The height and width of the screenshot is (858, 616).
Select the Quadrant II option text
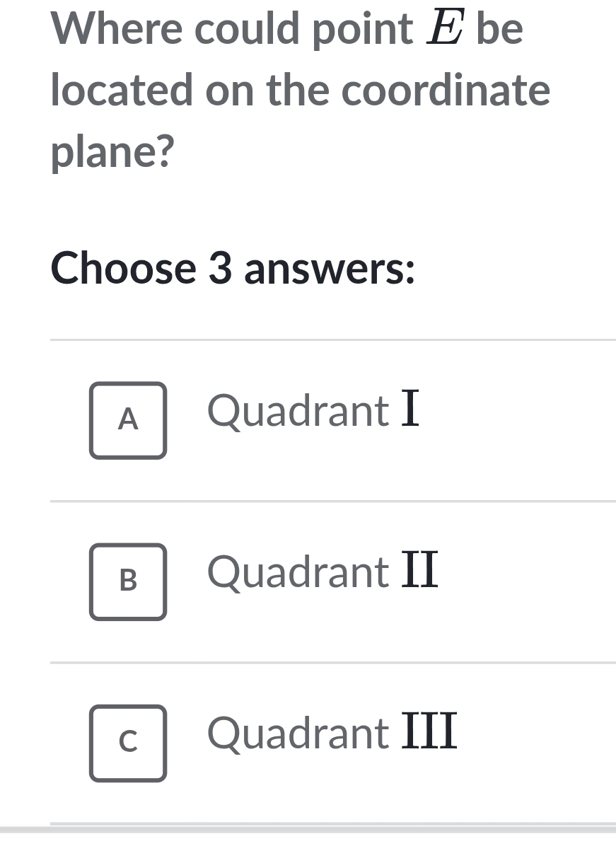[322, 572]
